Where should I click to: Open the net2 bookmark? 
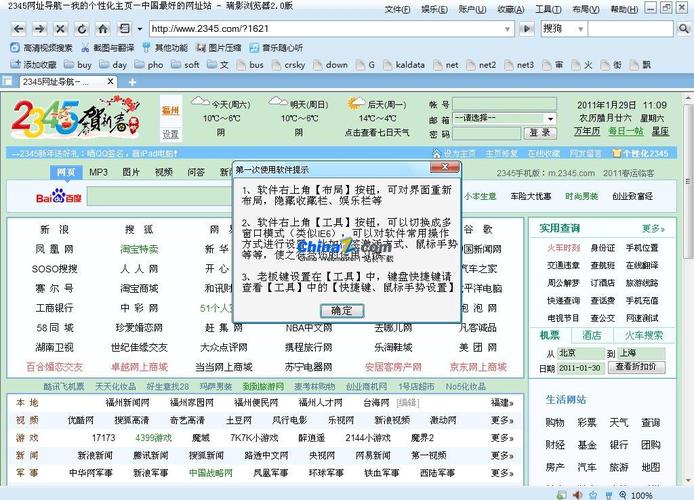(481, 65)
